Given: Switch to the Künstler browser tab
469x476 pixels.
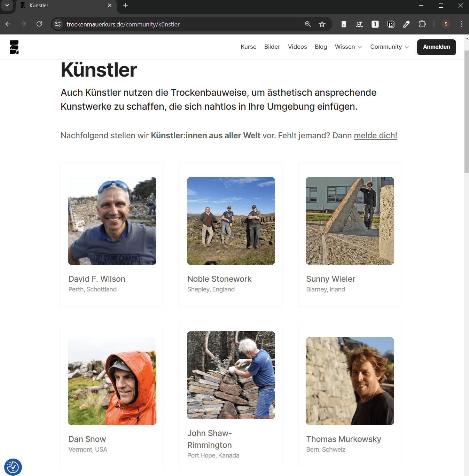Looking at the screenshot, I should pyautogui.click(x=52, y=6).
